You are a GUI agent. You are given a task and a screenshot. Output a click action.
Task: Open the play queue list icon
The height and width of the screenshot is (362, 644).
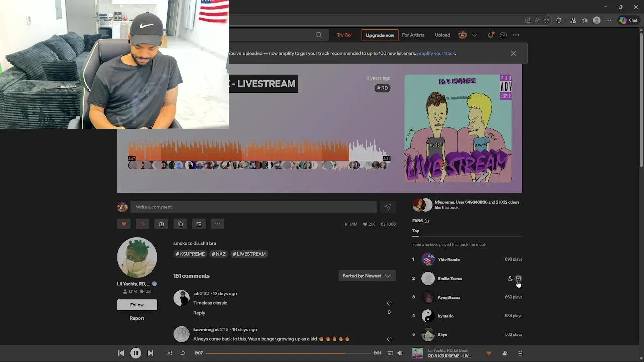click(520, 353)
